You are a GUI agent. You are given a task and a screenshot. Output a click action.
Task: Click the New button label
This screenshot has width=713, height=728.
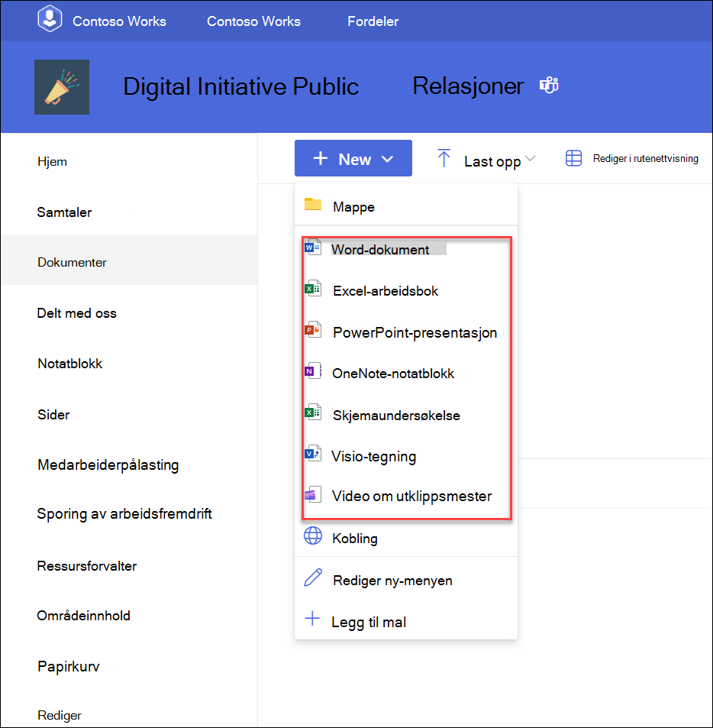354,159
